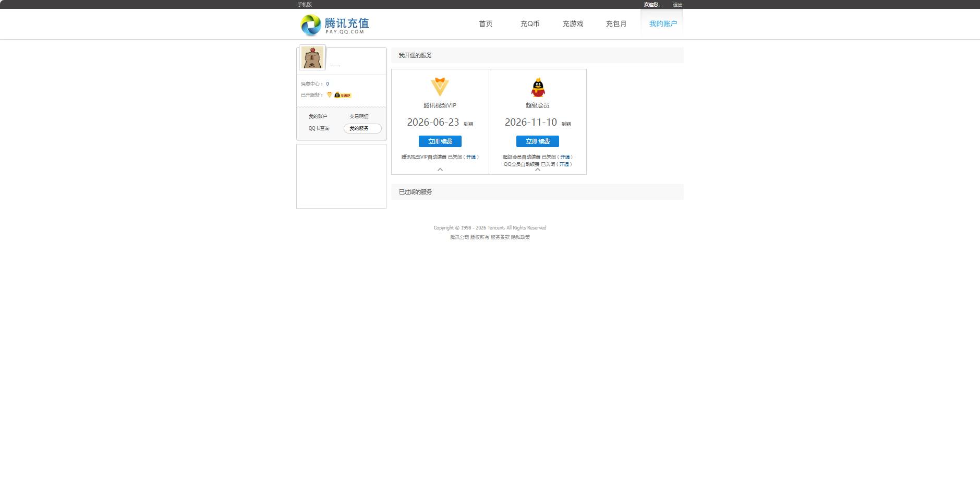Viewport: 980px width, 497px height.
Task: Click the 欢迎您 greeting in top bar
Action: pos(652,5)
